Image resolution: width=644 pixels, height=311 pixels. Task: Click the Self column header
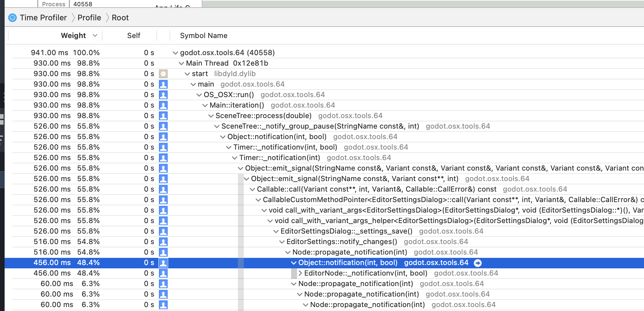(134, 35)
